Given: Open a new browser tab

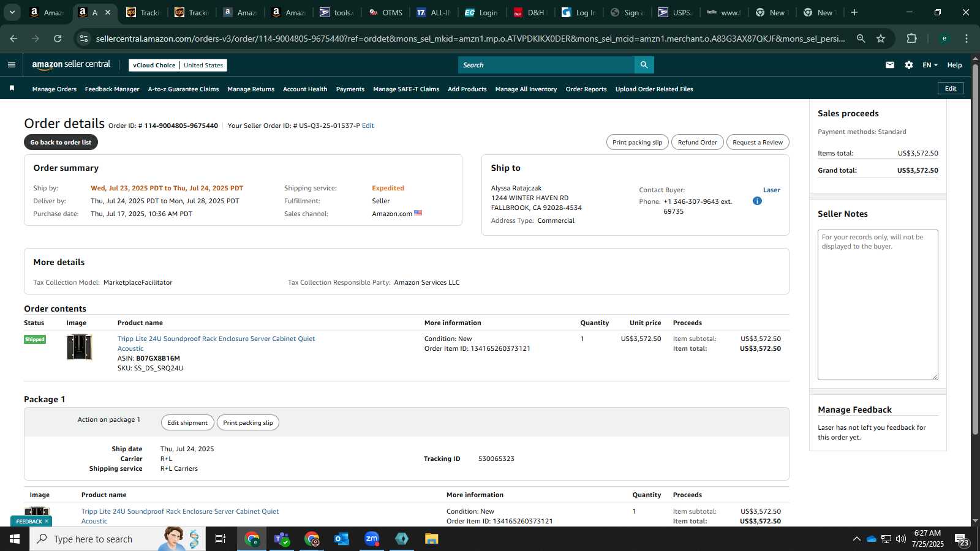Looking at the screenshot, I should coord(854,12).
